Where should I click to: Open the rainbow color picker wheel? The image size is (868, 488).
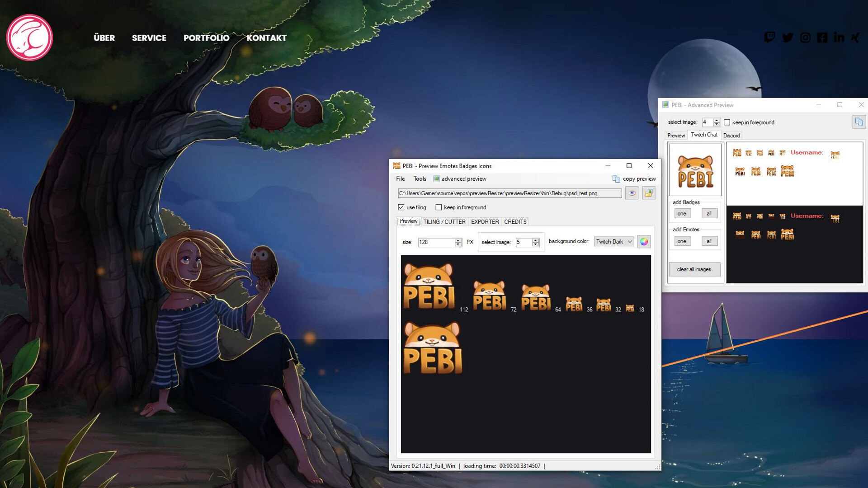coord(644,241)
